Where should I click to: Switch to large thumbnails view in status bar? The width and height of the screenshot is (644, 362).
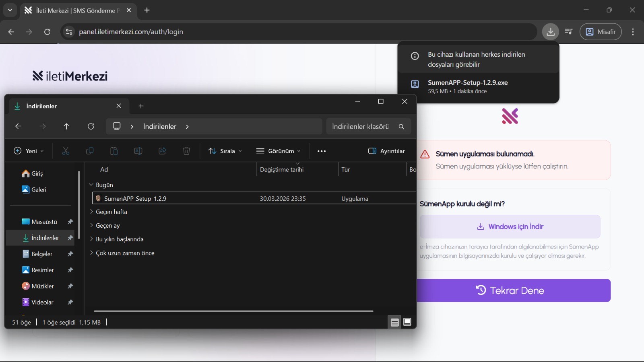pos(407,322)
